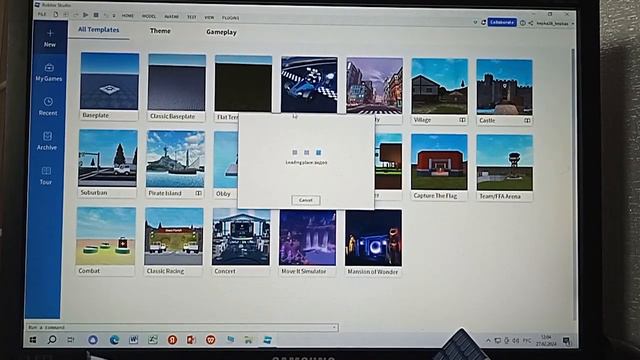Screen dimensions: 640x360
Task: Click the templates page vertical scrollbar
Action: click(573, 184)
